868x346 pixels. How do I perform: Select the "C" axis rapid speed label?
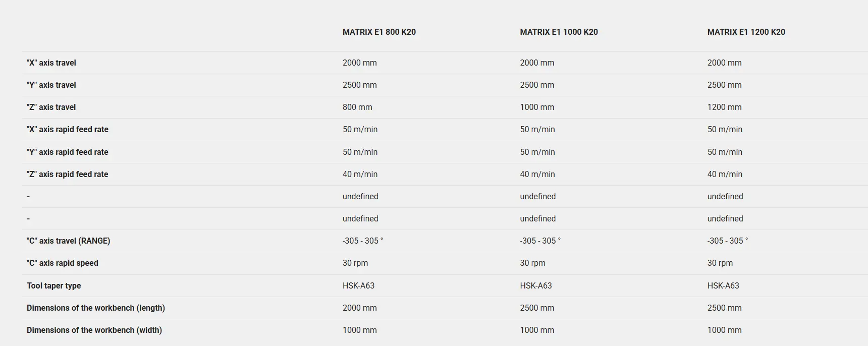pyautogui.click(x=63, y=263)
